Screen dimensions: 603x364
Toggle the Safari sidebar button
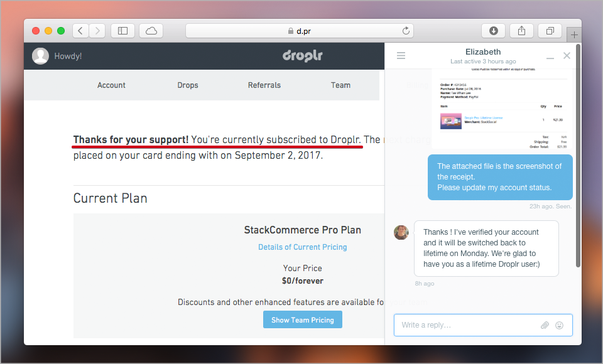(122, 31)
